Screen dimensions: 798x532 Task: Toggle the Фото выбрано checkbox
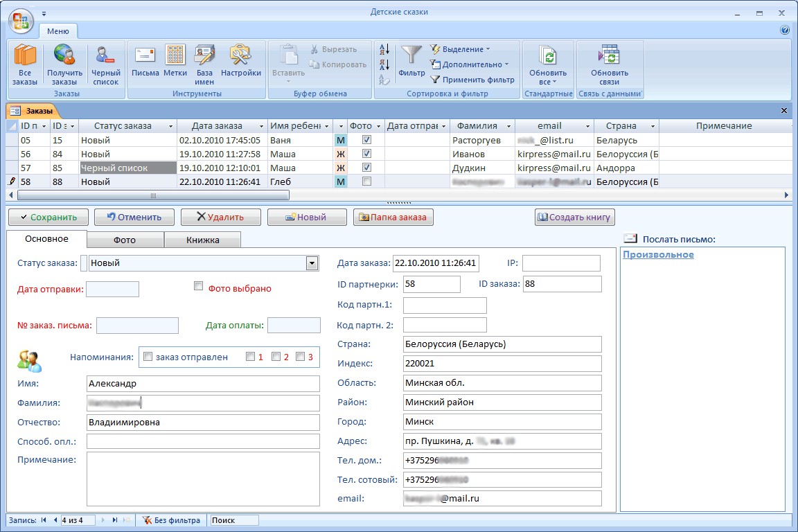click(199, 286)
